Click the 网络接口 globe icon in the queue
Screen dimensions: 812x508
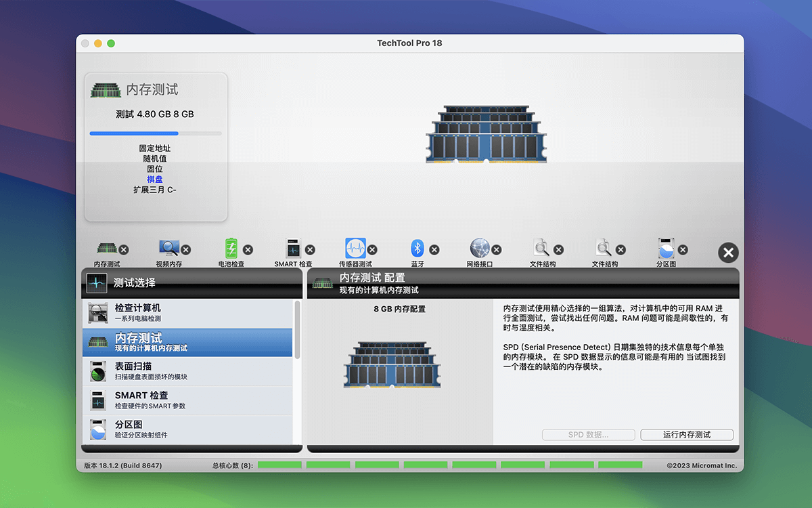pos(480,249)
